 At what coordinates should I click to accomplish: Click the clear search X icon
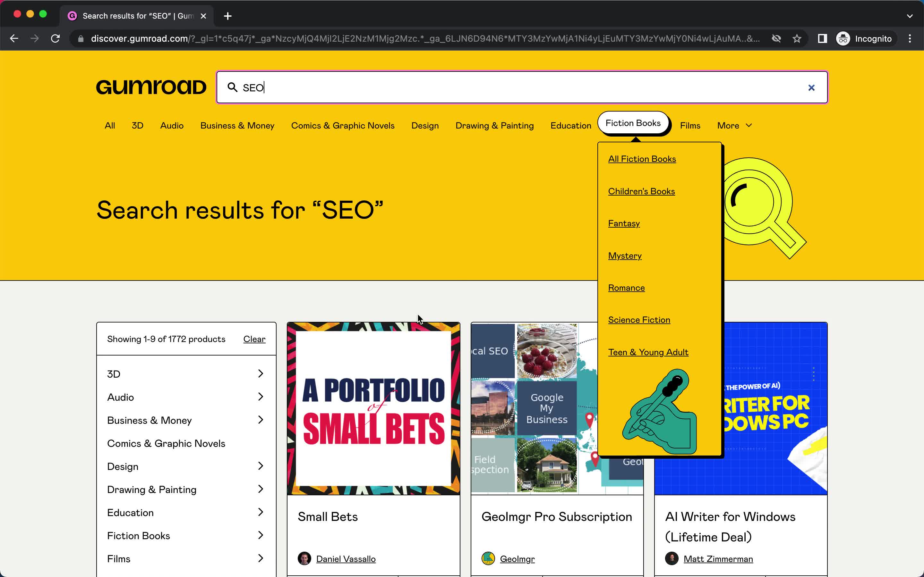[812, 87]
